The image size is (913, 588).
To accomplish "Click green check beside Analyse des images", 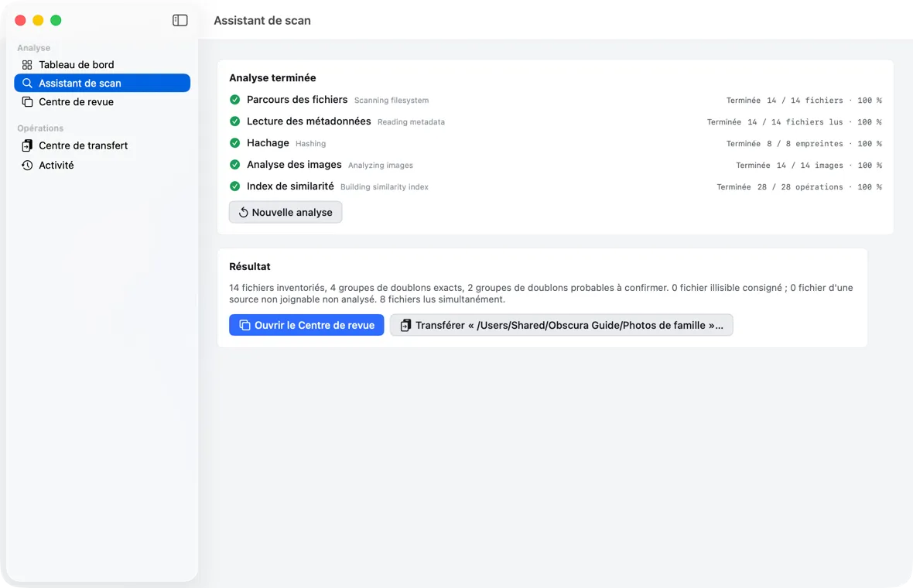I will (234, 165).
